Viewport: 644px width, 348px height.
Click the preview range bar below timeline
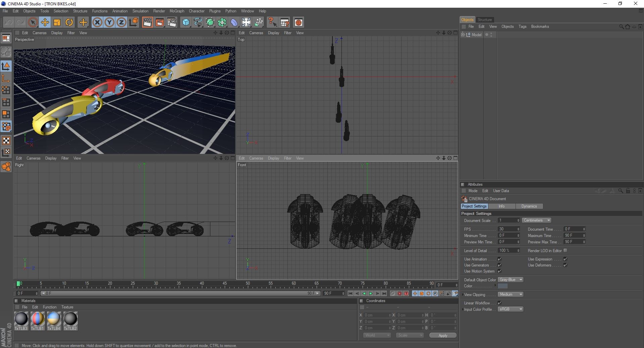point(180,294)
